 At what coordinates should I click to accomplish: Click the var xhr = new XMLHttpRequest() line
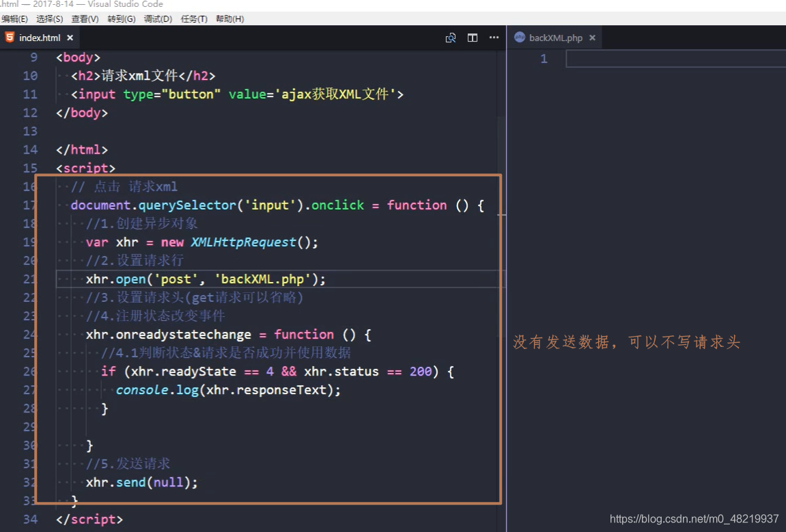pos(201,242)
